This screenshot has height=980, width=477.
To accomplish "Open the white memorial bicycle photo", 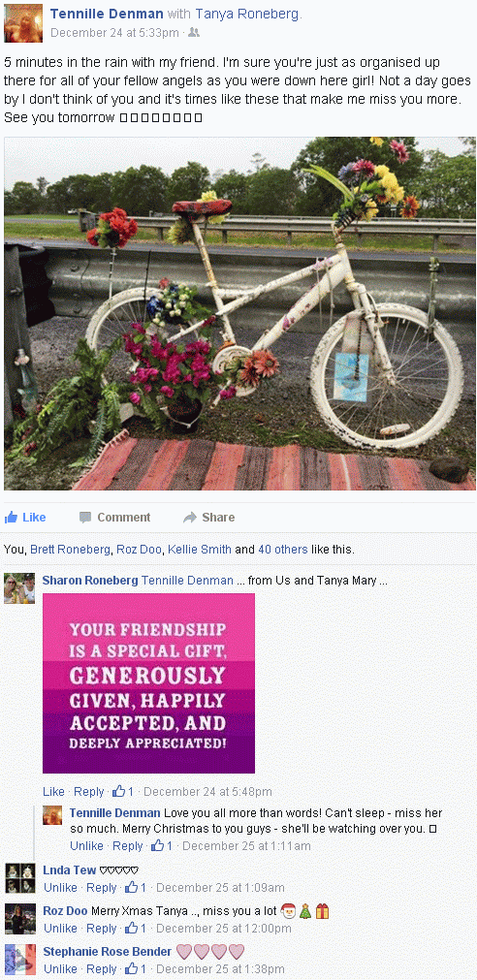I will pyautogui.click(x=239, y=313).
